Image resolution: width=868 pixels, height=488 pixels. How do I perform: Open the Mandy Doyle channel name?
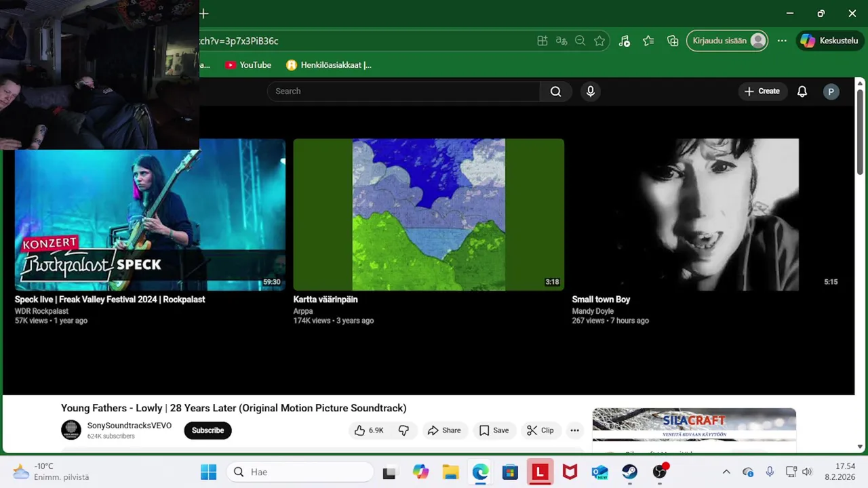(x=593, y=311)
